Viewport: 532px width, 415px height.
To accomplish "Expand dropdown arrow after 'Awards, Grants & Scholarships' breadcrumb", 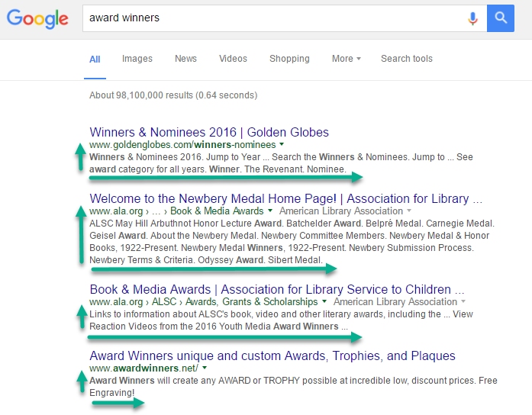I will 324,301.
